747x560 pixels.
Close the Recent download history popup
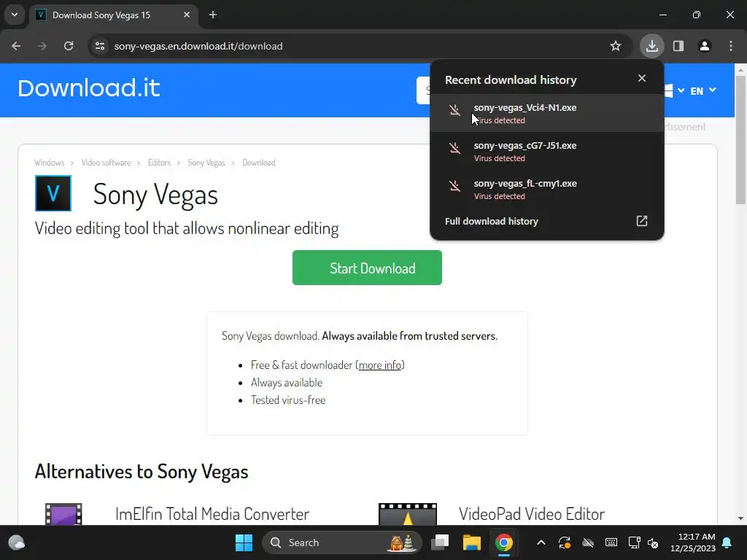pyautogui.click(x=642, y=78)
